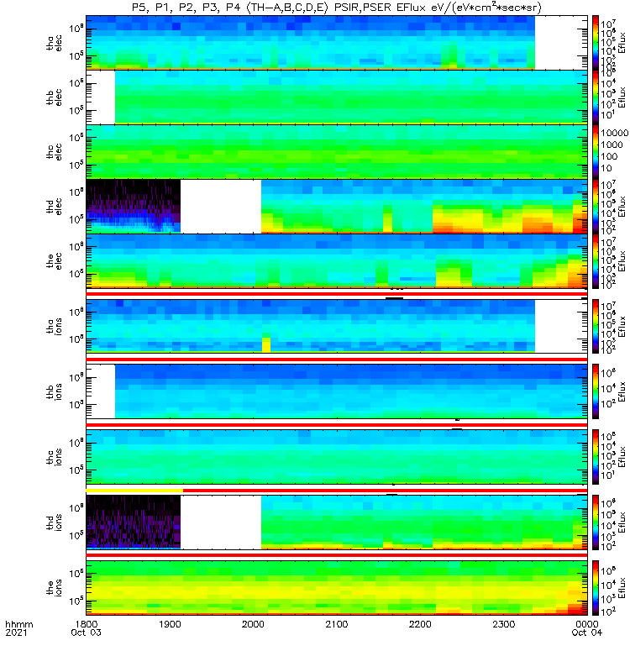Select the 'thd ions' panel label
The height and width of the screenshot is (672, 630).
(54, 522)
